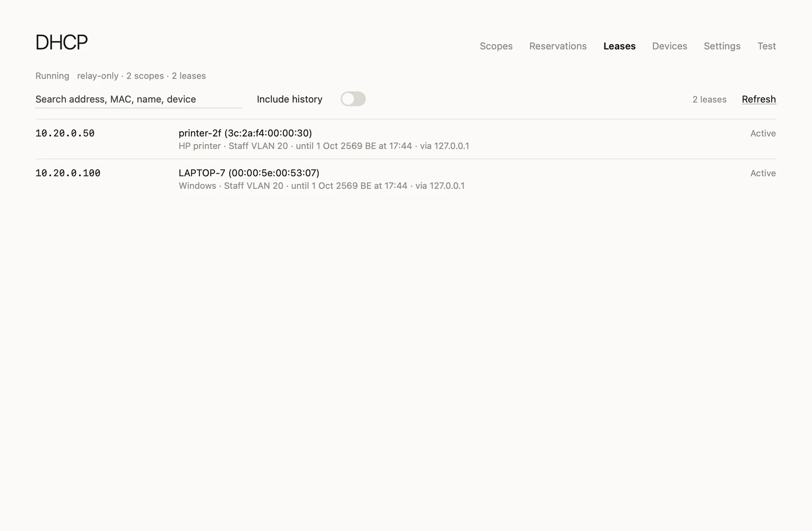812x531 pixels.
Task: Click the Refresh link
Action: point(759,99)
